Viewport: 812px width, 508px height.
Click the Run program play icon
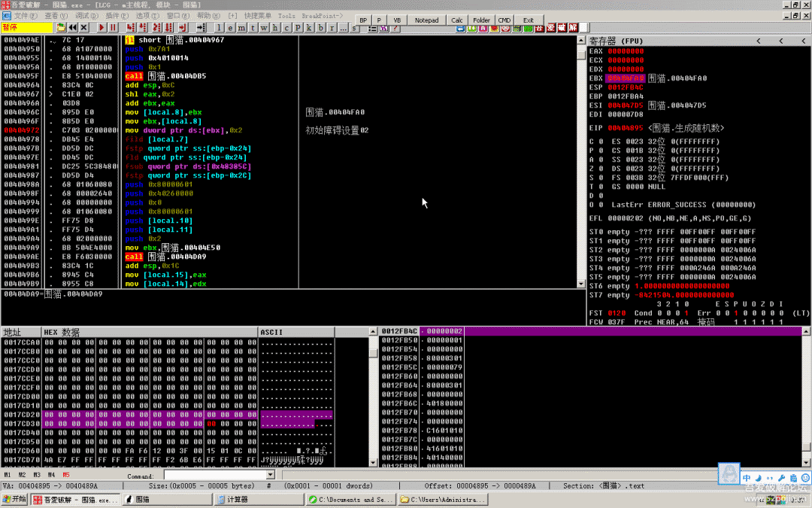click(x=101, y=27)
